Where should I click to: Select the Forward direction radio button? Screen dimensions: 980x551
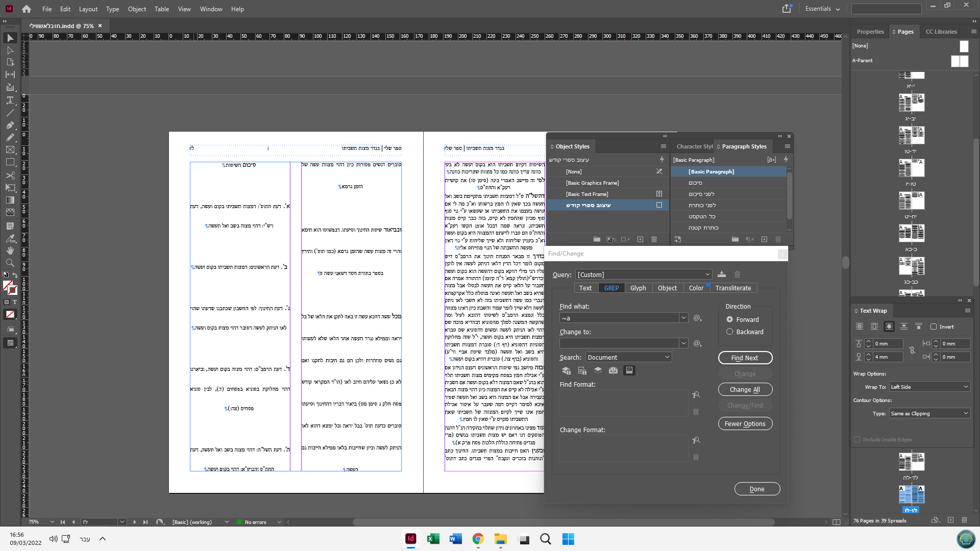[x=730, y=319]
